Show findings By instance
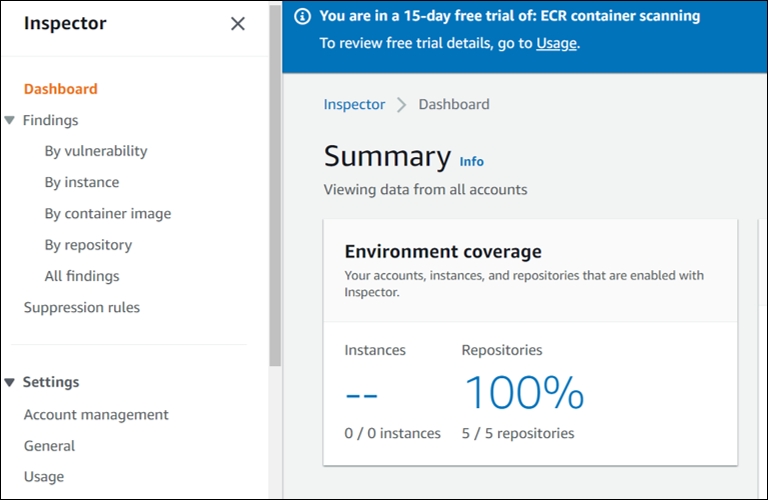Screen dimensions: 768x500 [82, 182]
